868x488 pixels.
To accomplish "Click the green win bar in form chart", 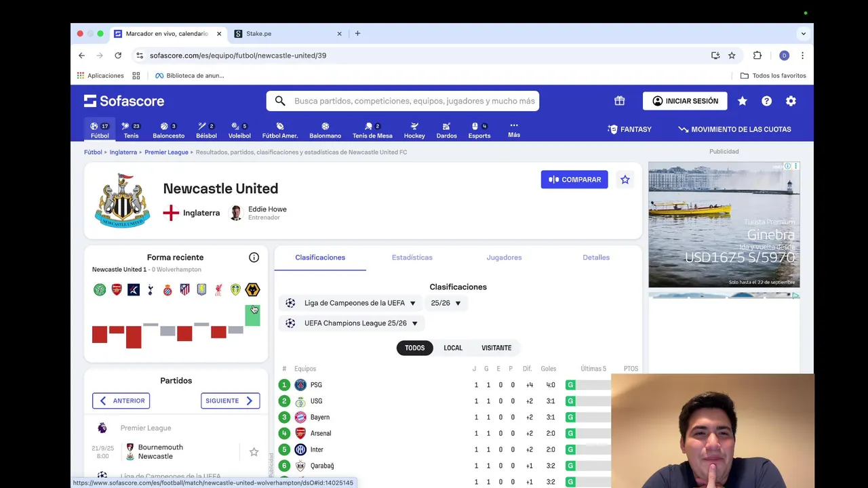I will click(x=252, y=315).
